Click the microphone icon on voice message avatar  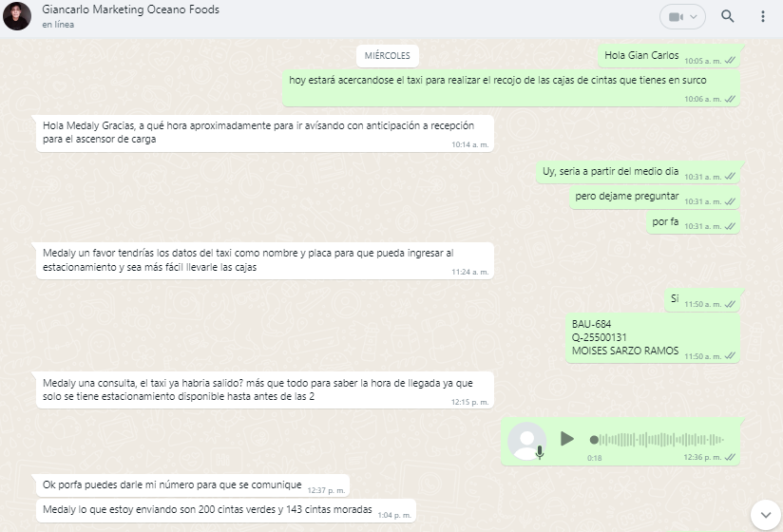(540, 453)
